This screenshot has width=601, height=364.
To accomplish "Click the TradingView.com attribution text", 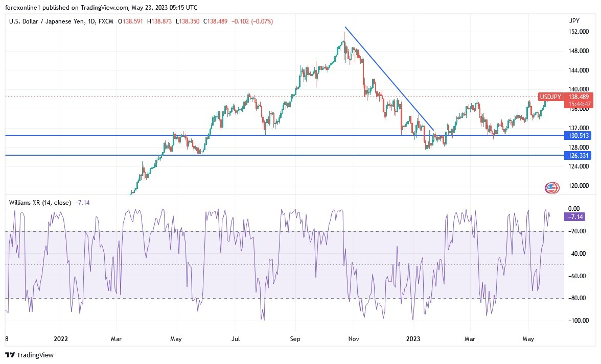I will coord(100,8).
